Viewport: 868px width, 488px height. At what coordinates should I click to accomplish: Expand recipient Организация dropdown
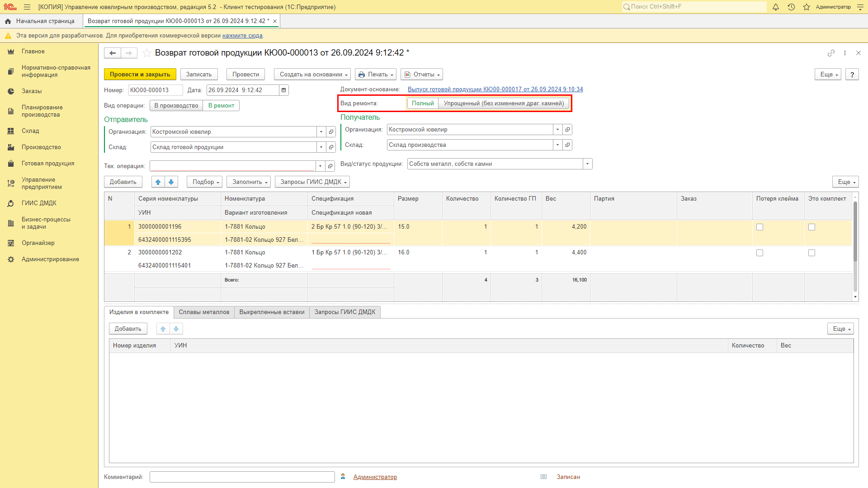(557, 130)
